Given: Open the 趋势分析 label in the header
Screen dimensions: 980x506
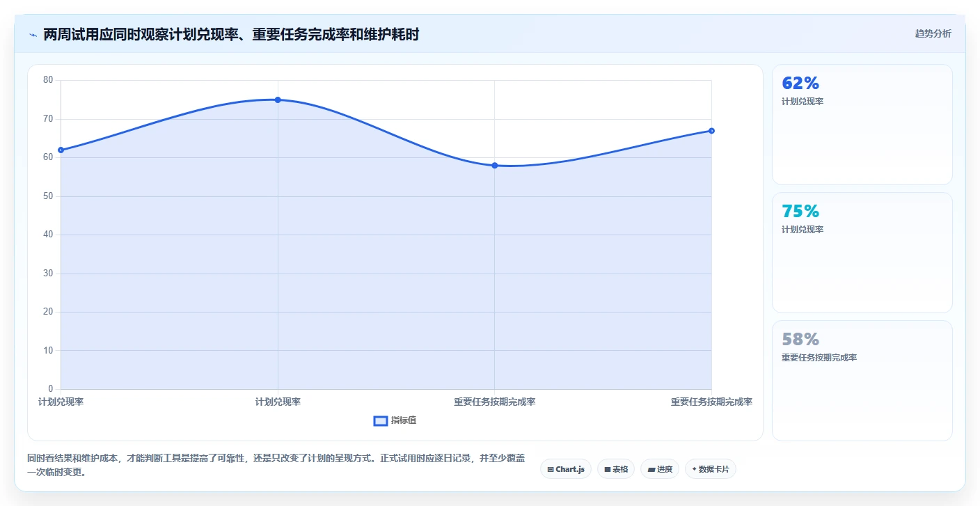Looking at the screenshot, I should pyautogui.click(x=933, y=34).
